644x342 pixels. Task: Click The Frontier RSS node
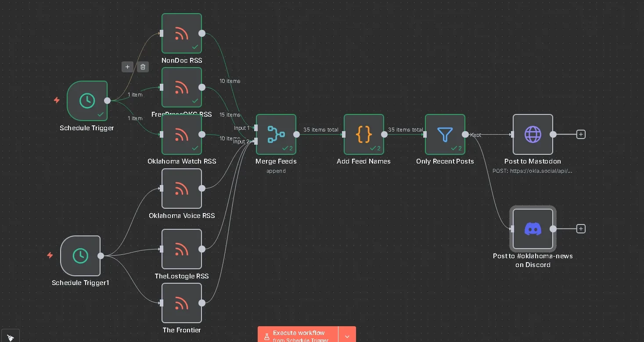pyautogui.click(x=181, y=303)
